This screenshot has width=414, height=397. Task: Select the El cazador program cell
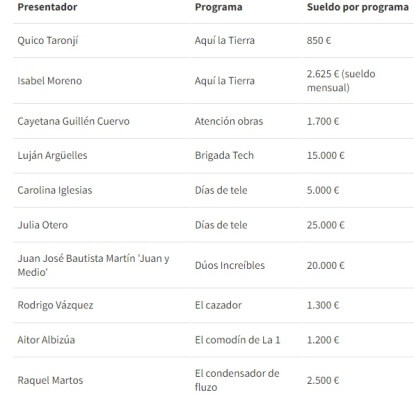(x=218, y=305)
